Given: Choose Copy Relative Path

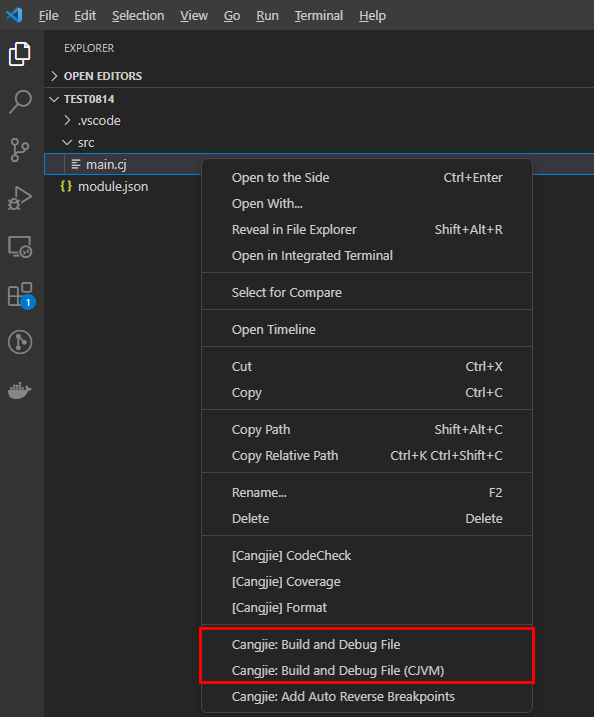Looking at the screenshot, I should point(367,456).
